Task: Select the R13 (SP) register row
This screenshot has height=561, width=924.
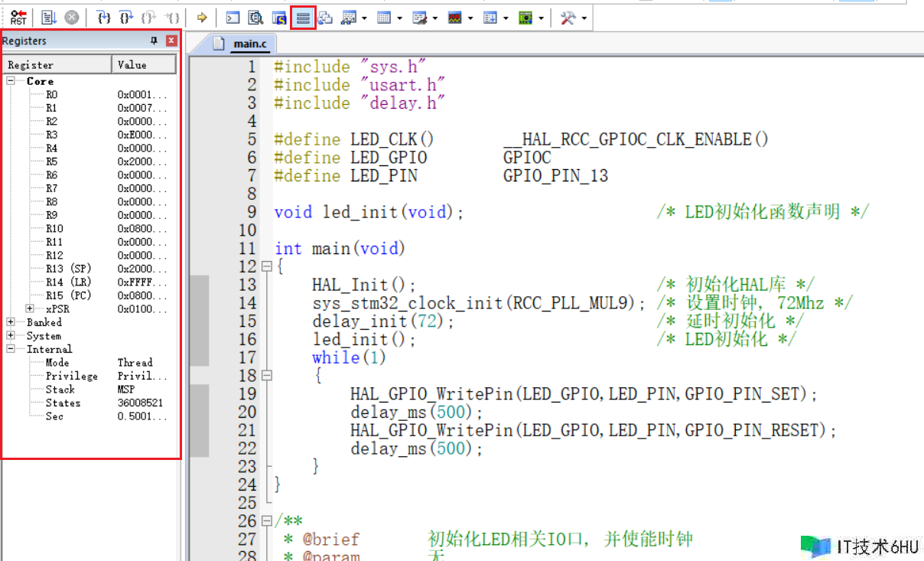Action: 68,269
